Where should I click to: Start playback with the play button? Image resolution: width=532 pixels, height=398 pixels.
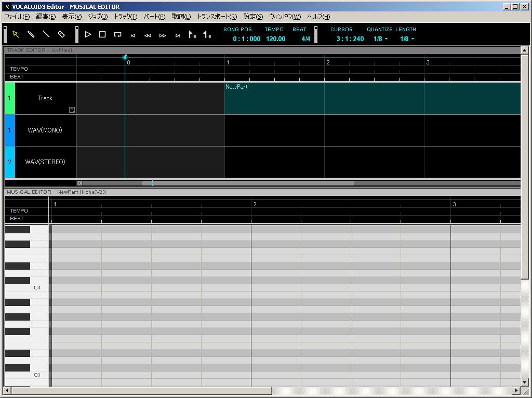[88, 34]
